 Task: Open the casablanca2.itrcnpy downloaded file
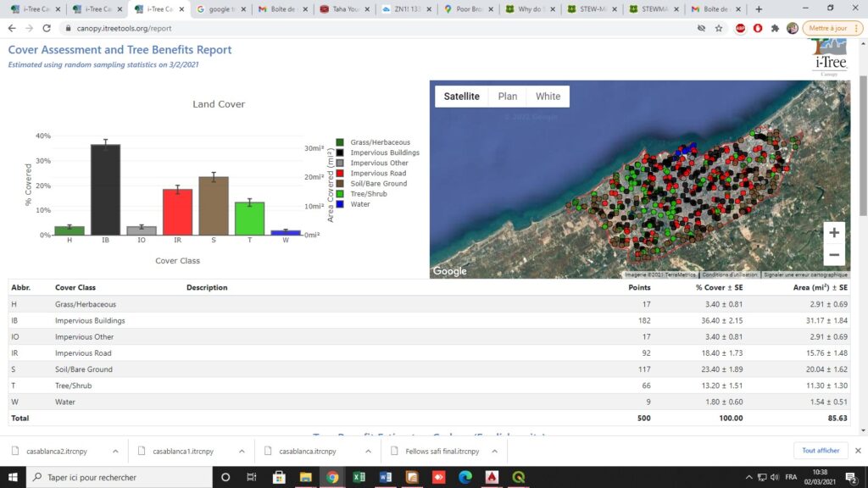click(57, 451)
